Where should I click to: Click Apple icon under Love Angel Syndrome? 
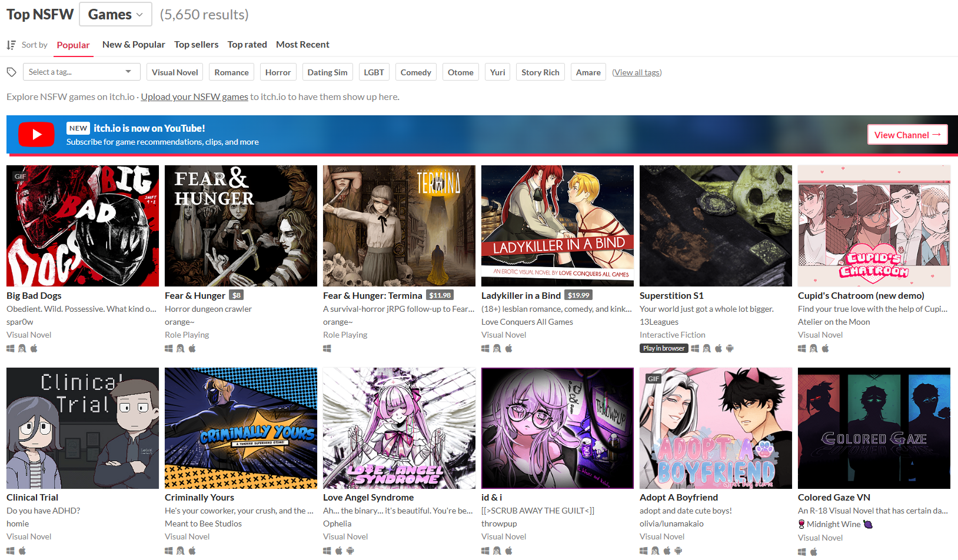tap(339, 551)
